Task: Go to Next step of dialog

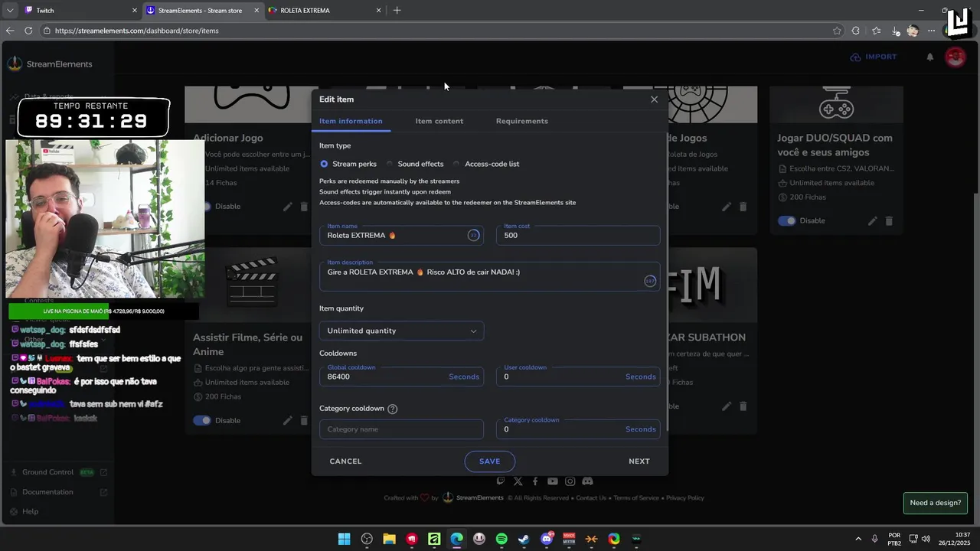Action: [x=639, y=461]
